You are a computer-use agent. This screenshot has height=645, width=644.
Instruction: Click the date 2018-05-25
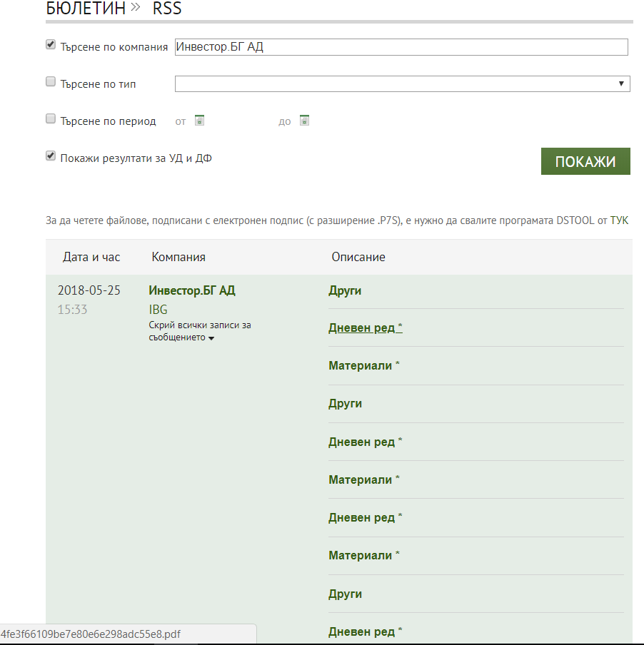pos(89,290)
